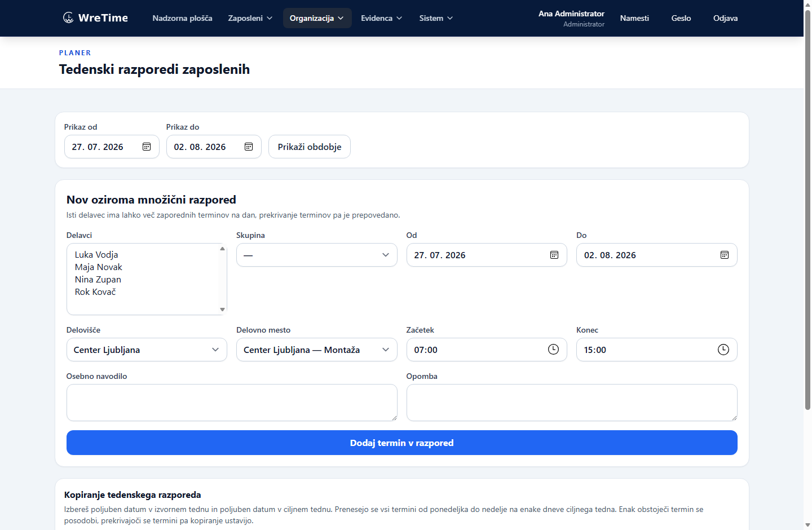Viewport: 812px width, 530px height.
Task: Click the Odjava link
Action: tap(725, 18)
